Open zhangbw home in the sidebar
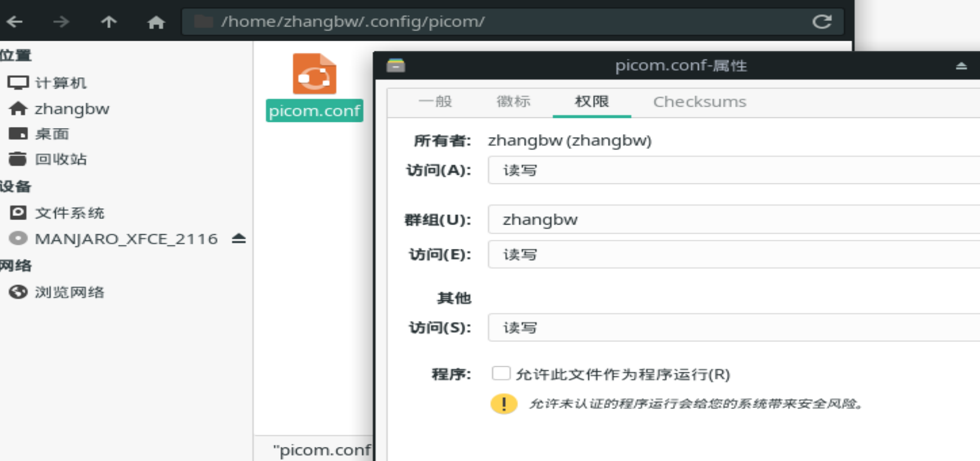Image resolution: width=980 pixels, height=461 pixels. [72, 108]
